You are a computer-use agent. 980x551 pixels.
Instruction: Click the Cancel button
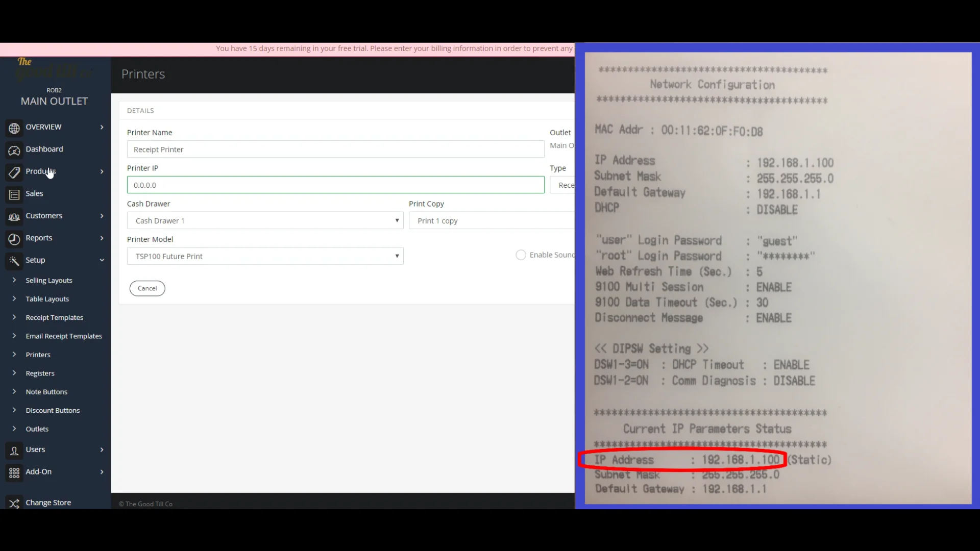(147, 288)
